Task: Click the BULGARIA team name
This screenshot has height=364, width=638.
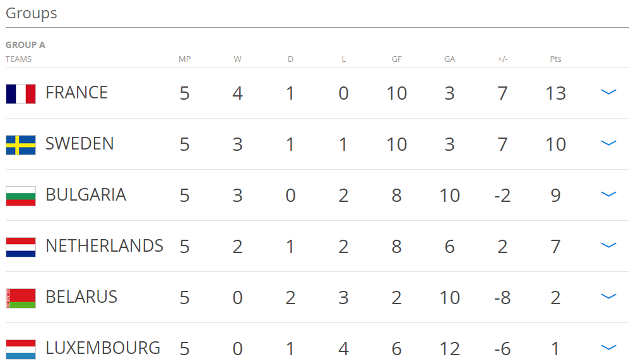Action: point(86,195)
